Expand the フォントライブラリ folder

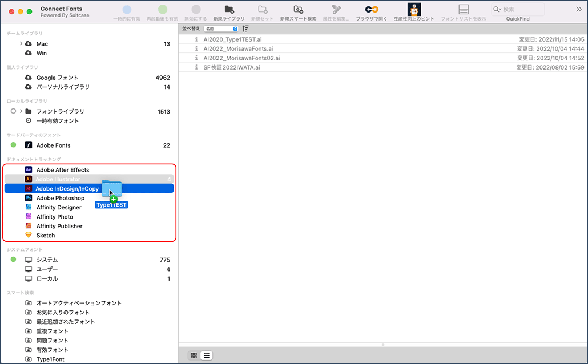coord(21,111)
